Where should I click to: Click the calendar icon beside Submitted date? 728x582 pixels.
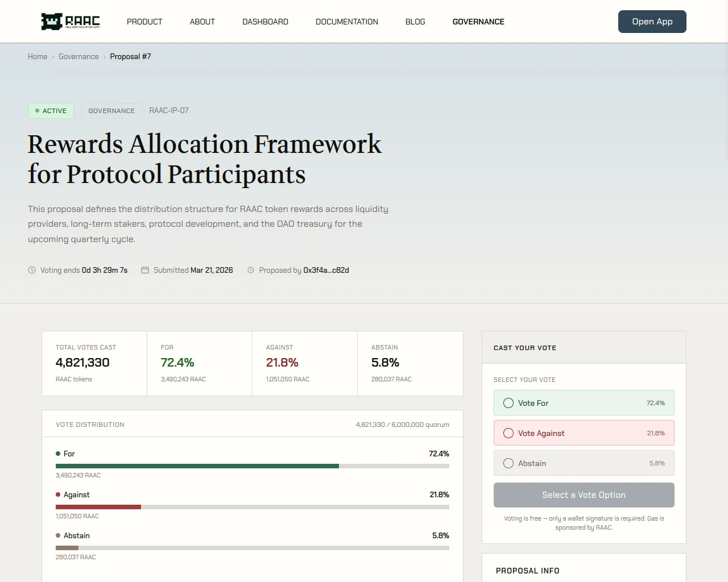[145, 270]
